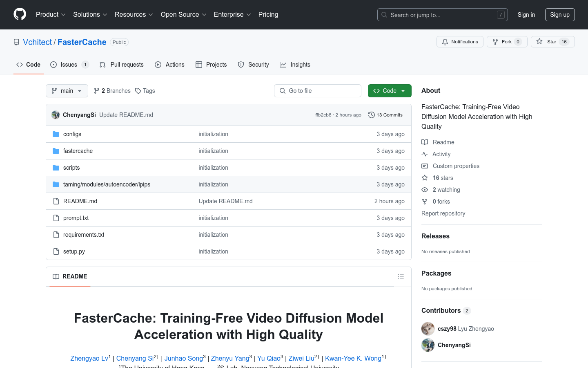Open the Vchitect owner profile link
This screenshot has height=368, width=588.
tap(38, 42)
